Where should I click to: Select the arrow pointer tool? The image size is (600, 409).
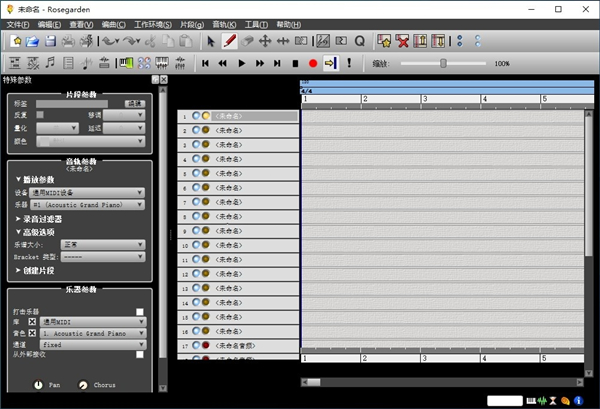pos(210,41)
